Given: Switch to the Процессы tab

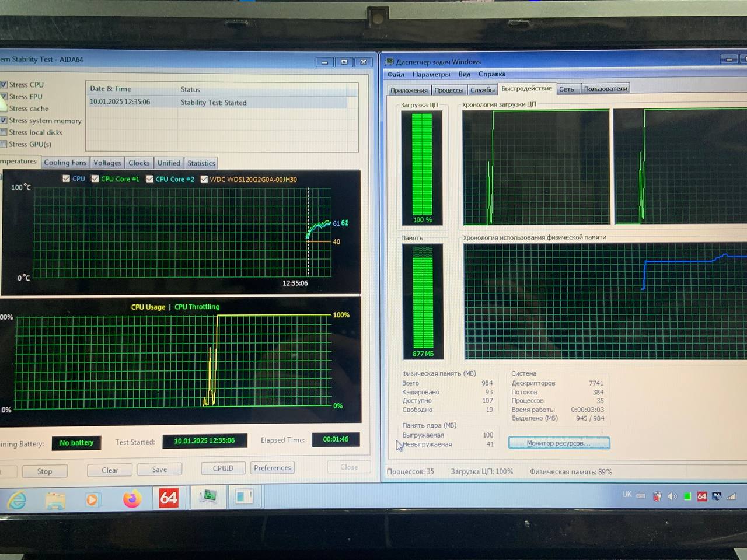Looking at the screenshot, I should tap(448, 90).
